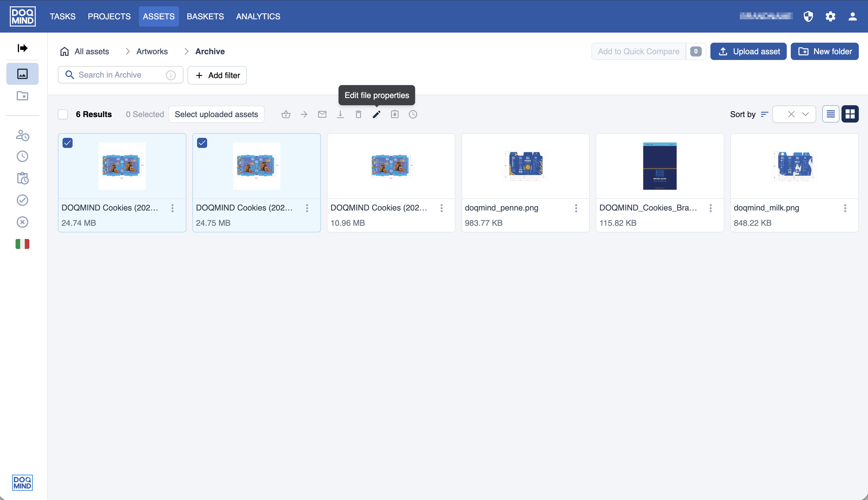868x500 pixels.
Task: Expand the collapsed left sidebar
Action: coord(22,48)
